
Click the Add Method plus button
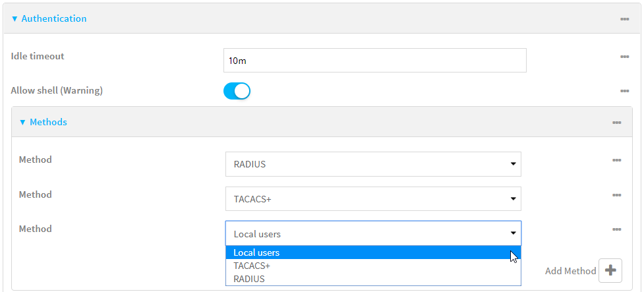[610, 271]
